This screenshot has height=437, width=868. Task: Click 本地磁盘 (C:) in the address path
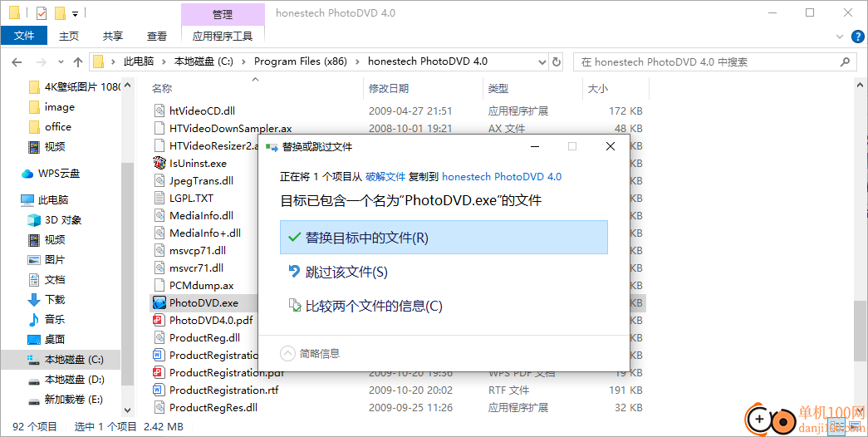tap(204, 61)
